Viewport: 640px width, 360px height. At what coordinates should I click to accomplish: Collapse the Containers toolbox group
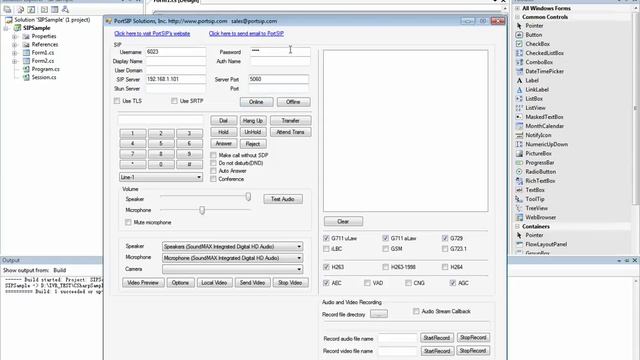518,227
